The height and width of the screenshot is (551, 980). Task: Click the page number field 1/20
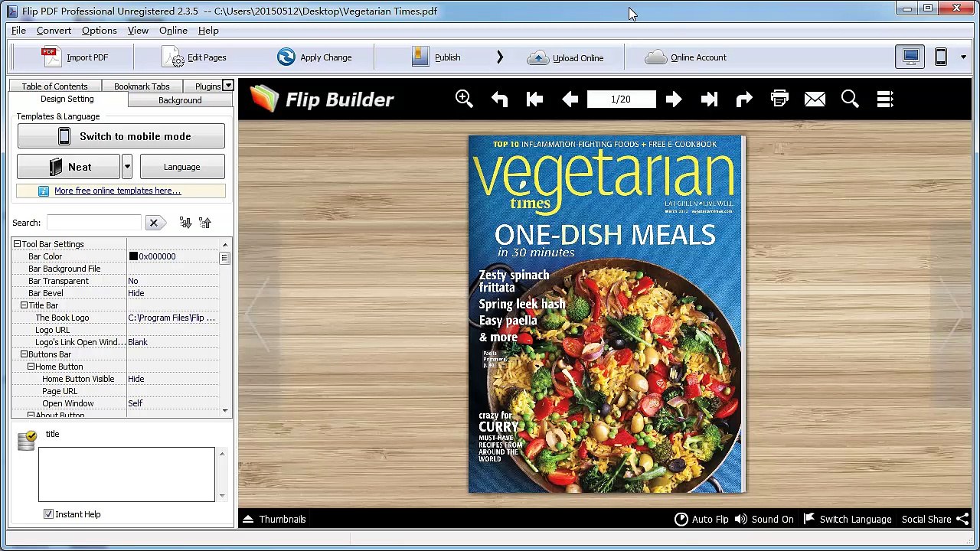(621, 99)
